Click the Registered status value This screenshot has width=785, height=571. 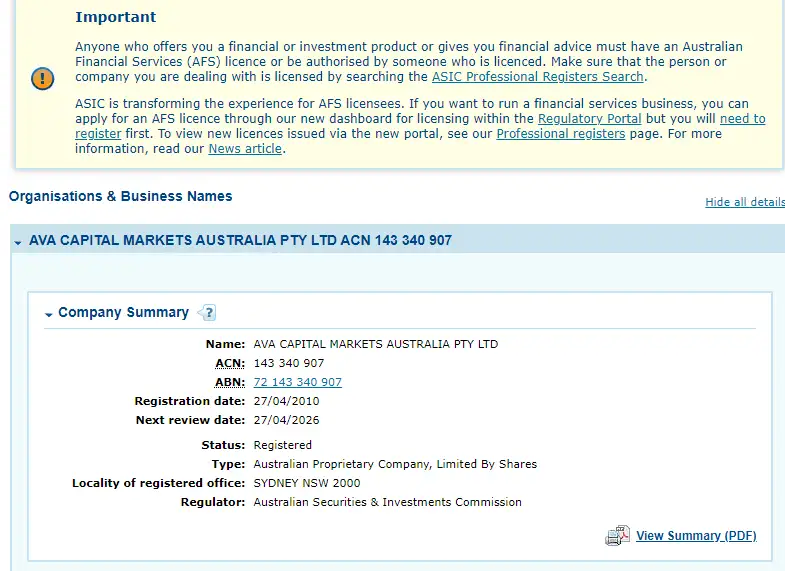tap(282, 445)
